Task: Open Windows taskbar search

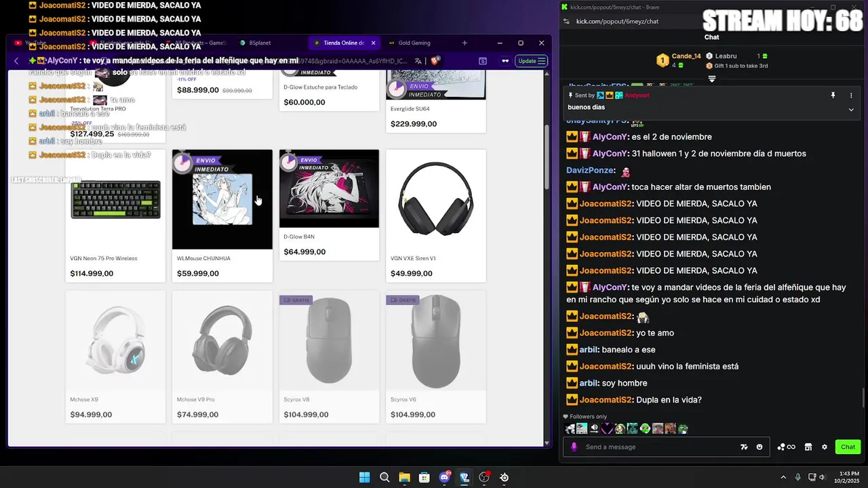Action: pos(384,477)
